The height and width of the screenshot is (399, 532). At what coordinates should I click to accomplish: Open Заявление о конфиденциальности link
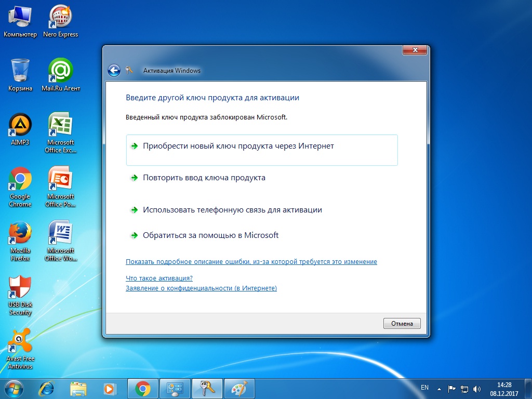[201, 288]
